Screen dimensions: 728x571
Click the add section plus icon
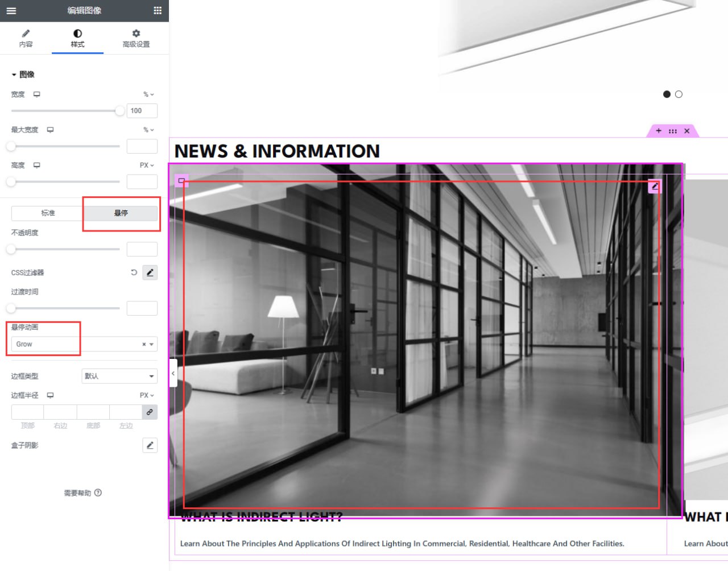tap(659, 131)
